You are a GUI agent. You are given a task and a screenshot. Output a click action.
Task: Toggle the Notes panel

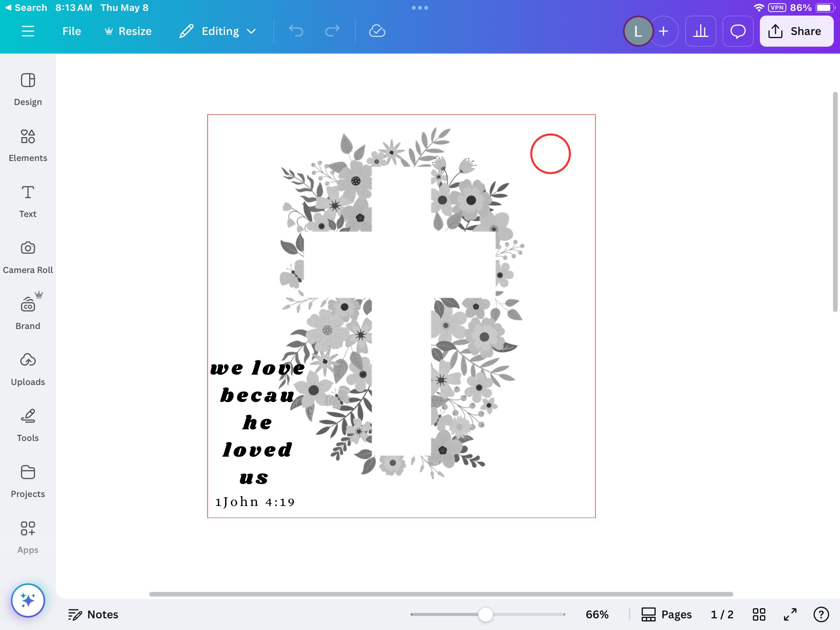pyautogui.click(x=93, y=614)
